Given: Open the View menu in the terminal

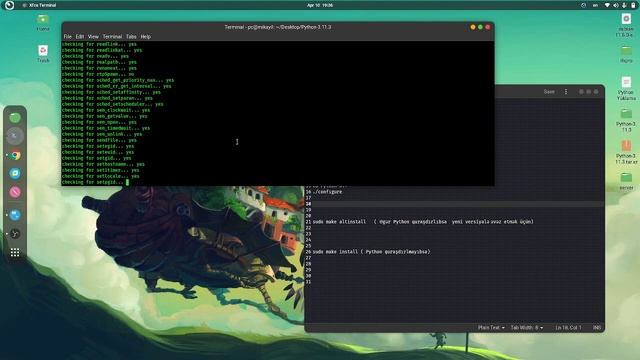Looking at the screenshot, I should (93, 36).
